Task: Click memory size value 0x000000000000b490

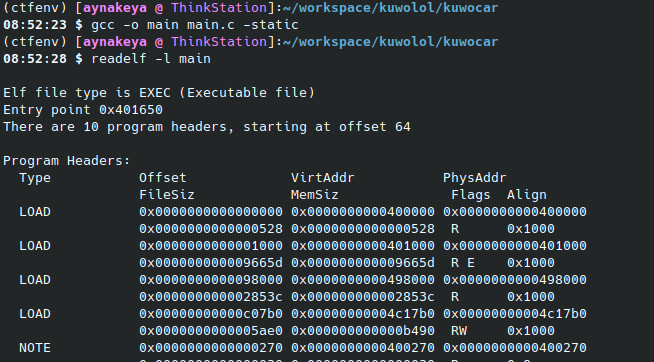Action: pos(363,331)
